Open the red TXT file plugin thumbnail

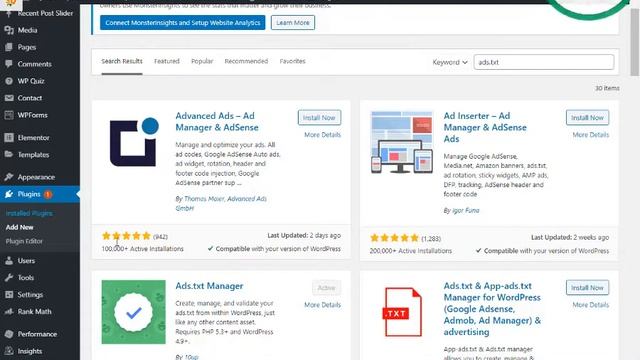tap(402, 312)
